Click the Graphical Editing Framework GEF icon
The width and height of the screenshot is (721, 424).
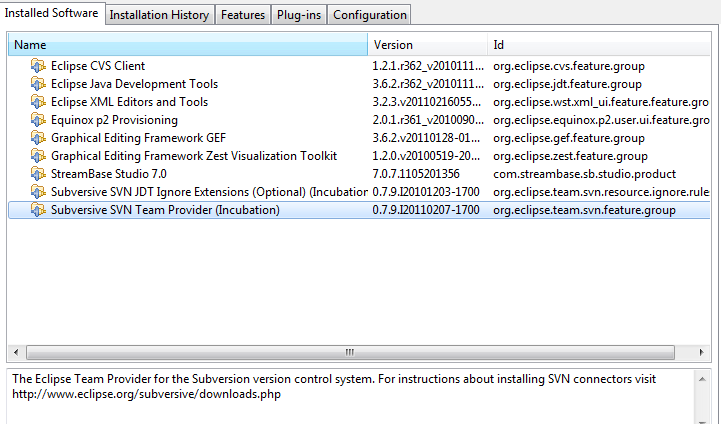[38, 138]
